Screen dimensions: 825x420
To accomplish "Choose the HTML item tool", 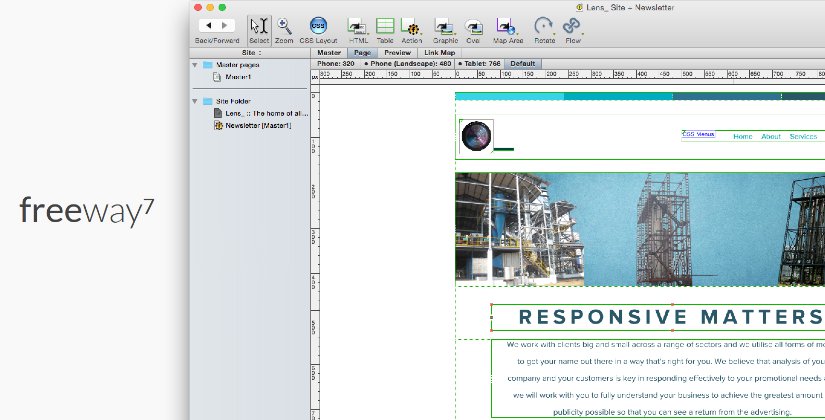I will coord(358,27).
